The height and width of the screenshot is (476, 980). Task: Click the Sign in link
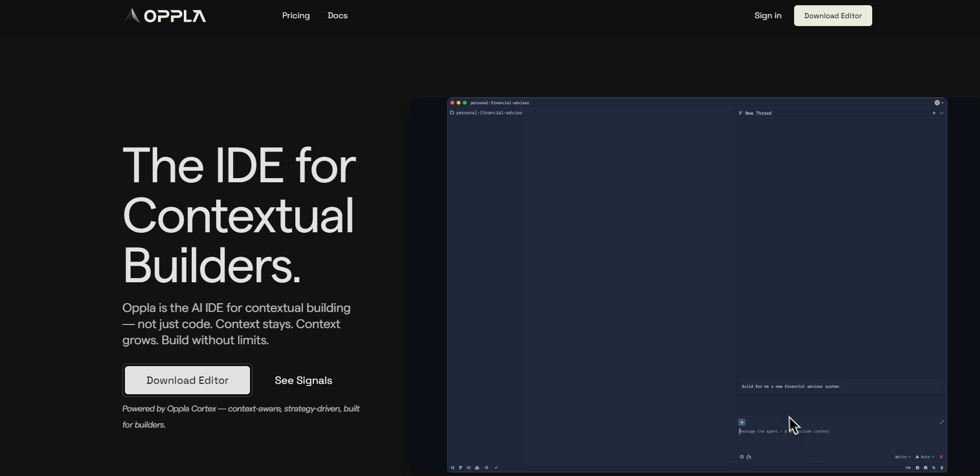(x=768, y=16)
